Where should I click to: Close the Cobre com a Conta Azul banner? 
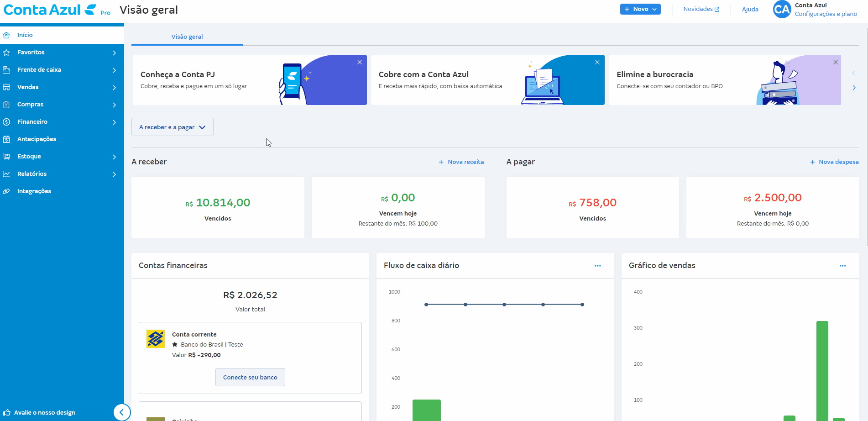(x=597, y=62)
